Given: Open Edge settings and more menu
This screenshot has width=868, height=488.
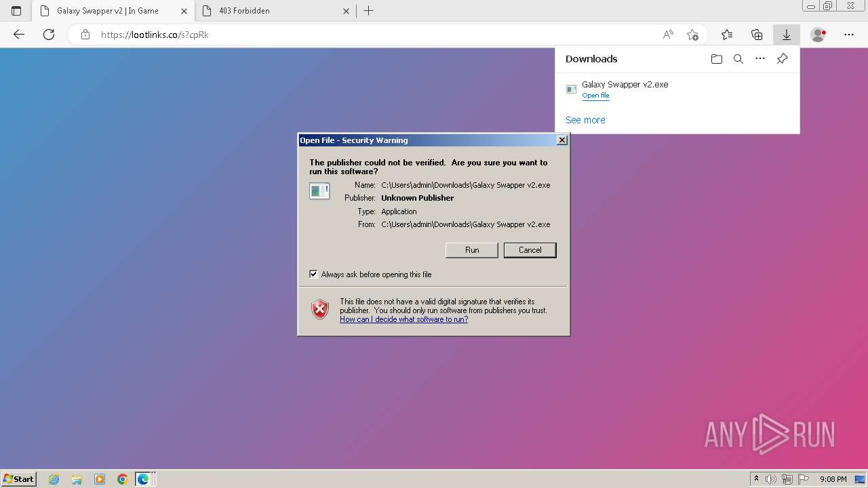Looking at the screenshot, I should click(x=849, y=35).
